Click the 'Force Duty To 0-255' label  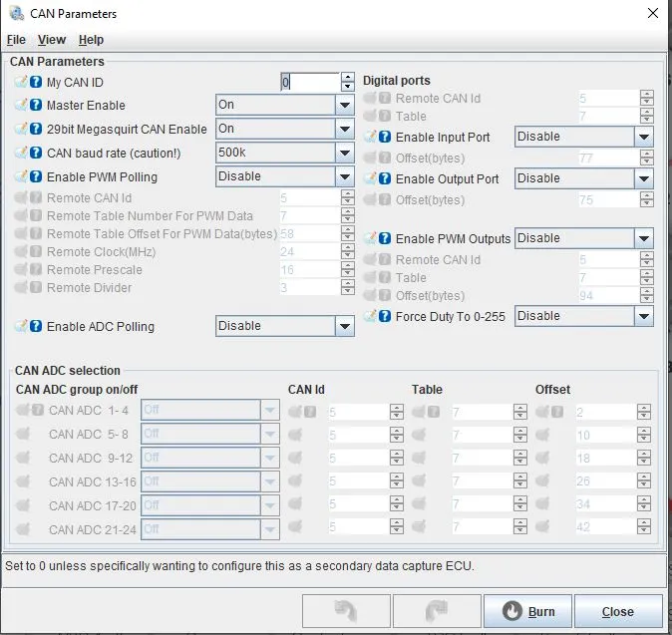click(451, 317)
